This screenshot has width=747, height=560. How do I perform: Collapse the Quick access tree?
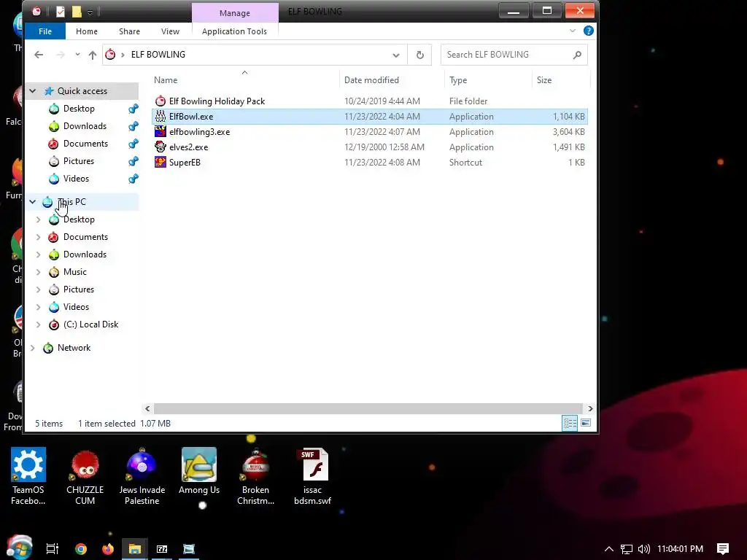tap(32, 91)
